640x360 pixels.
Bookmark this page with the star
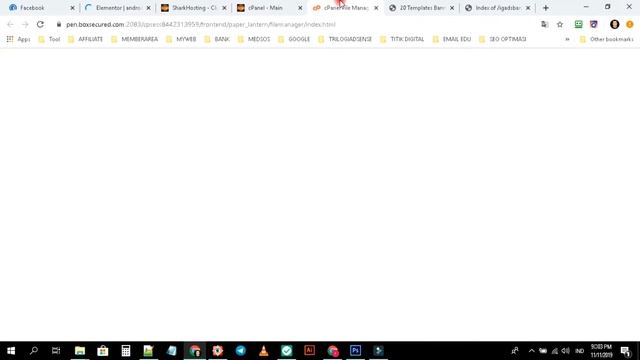click(x=560, y=24)
